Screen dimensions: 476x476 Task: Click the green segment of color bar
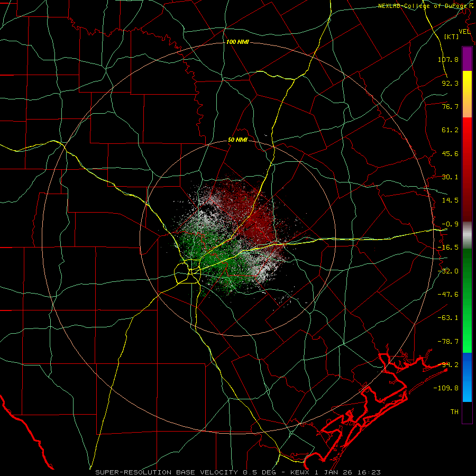tap(467, 300)
